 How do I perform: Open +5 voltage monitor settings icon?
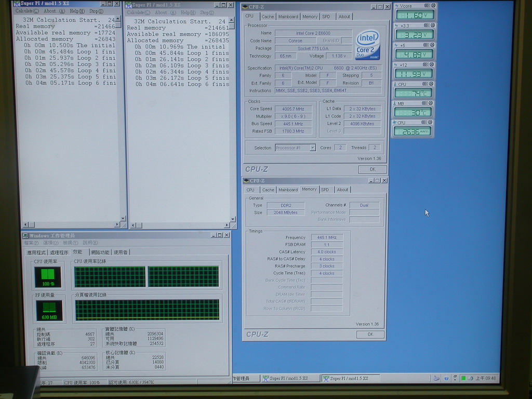[427, 45]
